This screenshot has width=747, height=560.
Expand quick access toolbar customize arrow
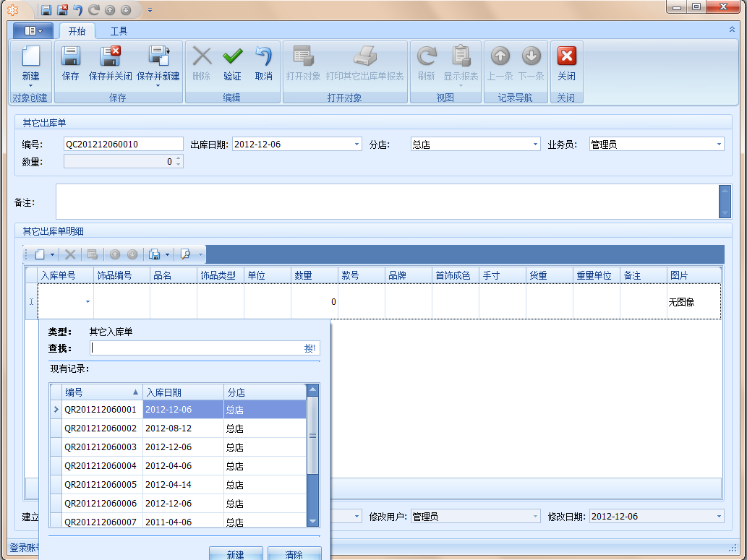coord(150,9)
